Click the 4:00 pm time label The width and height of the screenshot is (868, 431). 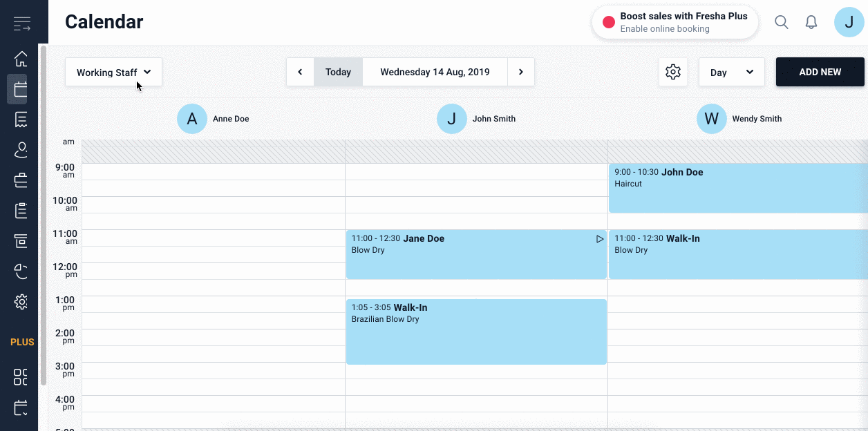click(65, 403)
